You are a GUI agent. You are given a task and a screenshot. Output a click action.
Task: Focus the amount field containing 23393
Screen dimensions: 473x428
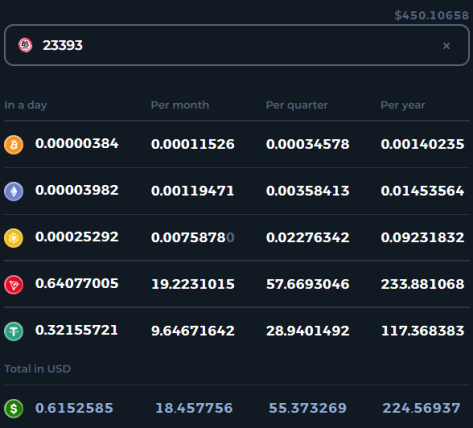pyautogui.click(x=237, y=45)
